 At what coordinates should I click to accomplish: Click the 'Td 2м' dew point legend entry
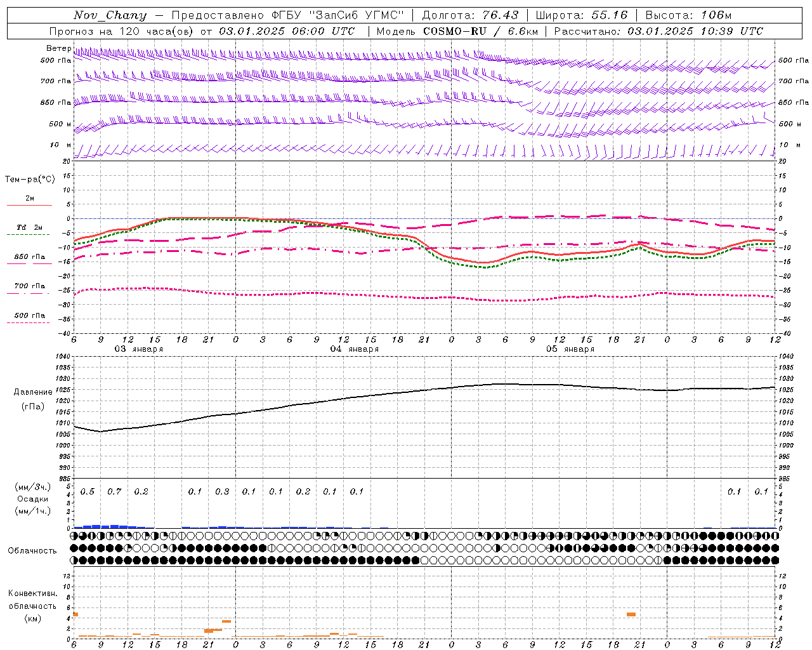point(30,227)
